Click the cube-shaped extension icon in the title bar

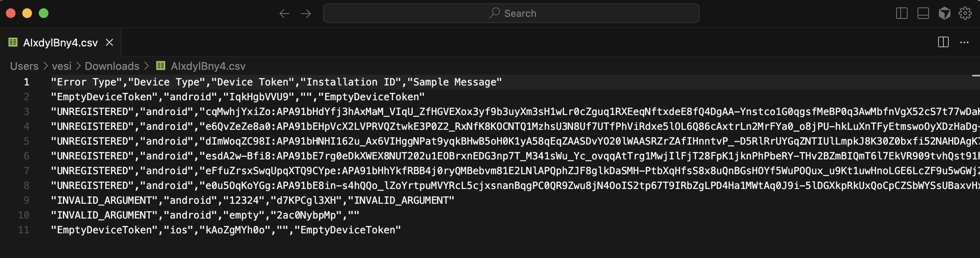[x=944, y=13]
